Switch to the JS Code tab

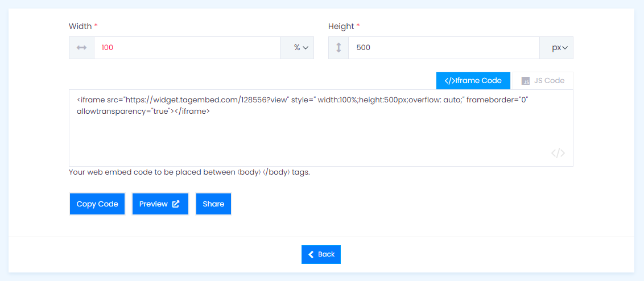coord(543,81)
